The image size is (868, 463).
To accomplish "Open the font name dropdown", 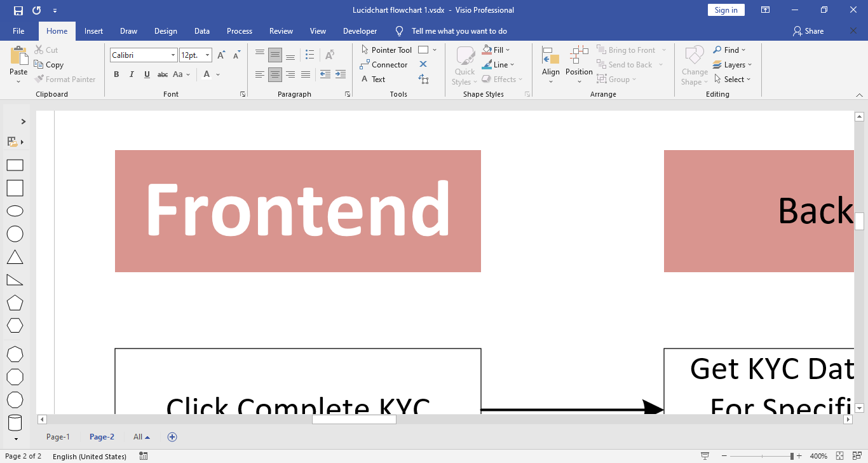I will (x=172, y=55).
